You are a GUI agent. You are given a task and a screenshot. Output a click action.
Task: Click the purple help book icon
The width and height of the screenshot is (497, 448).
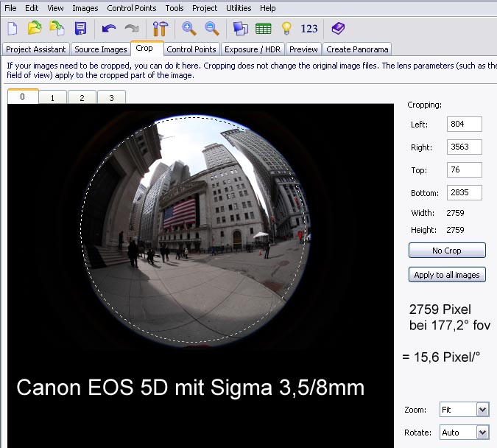click(x=337, y=29)
